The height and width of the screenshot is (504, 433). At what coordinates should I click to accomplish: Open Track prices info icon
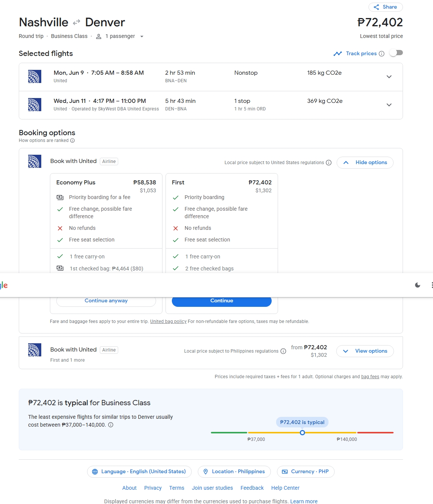click(382, 54)
